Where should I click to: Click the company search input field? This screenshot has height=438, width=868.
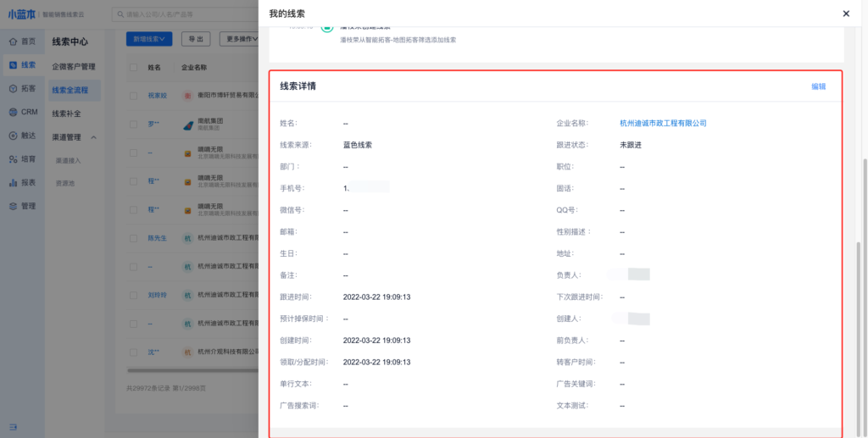tap(186, 14)
